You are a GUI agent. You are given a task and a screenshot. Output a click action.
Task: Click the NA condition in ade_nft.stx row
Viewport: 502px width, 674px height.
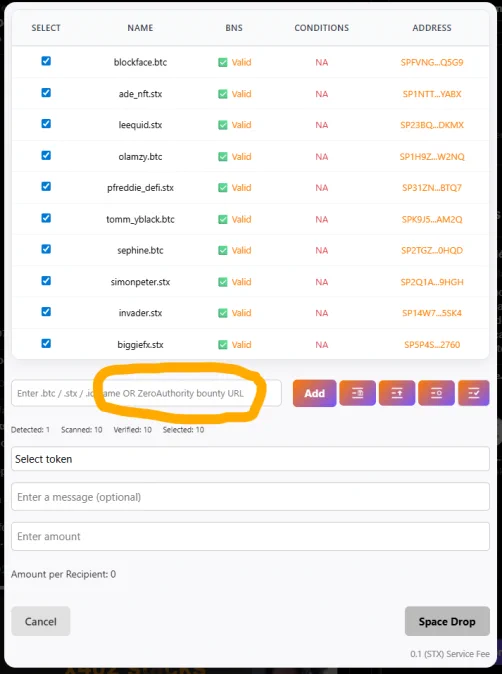click(x=321, y=94)
